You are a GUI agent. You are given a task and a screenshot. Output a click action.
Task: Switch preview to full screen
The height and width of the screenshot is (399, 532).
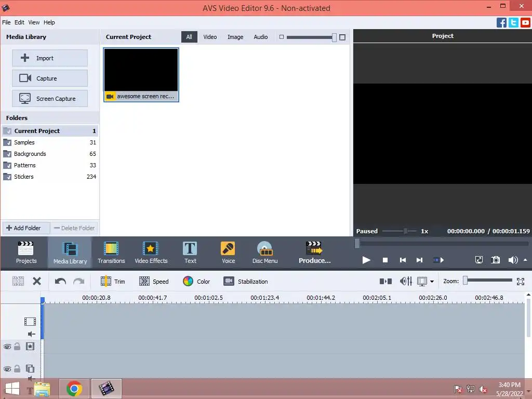478,260
